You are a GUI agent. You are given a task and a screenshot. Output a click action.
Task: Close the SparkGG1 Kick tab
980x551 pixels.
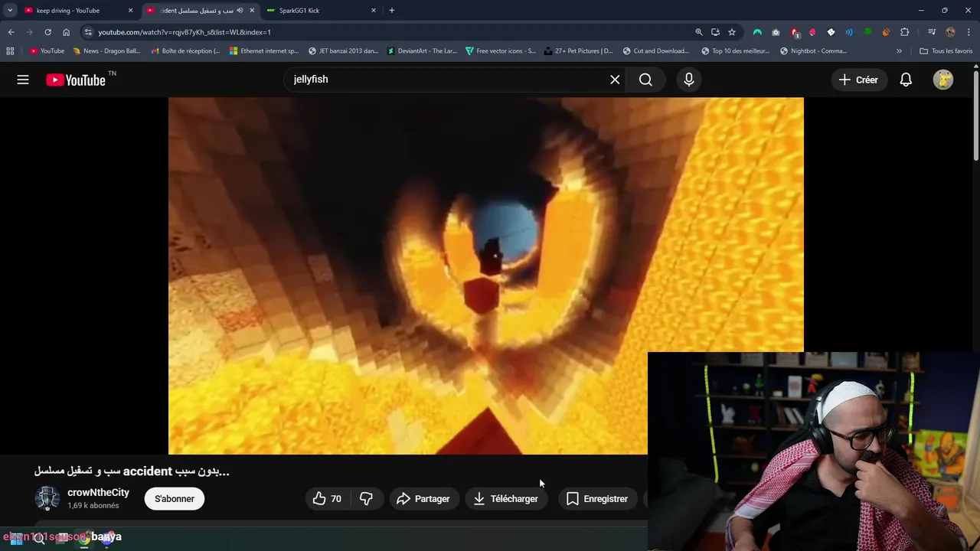pyautogui.click(x=374, y=11)
